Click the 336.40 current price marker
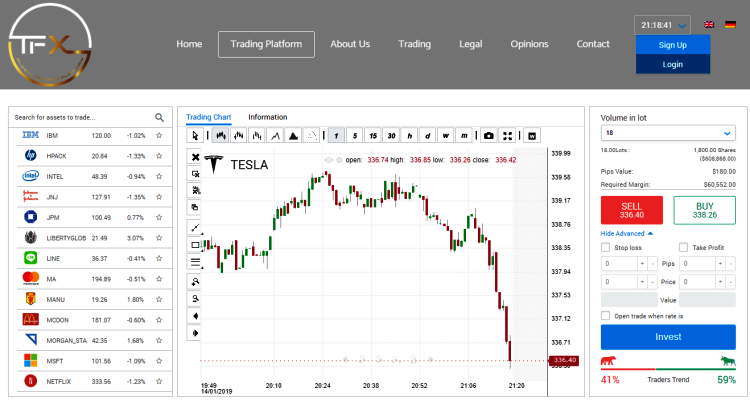This screenshot has height=400, width=750. tap(564, 360)
